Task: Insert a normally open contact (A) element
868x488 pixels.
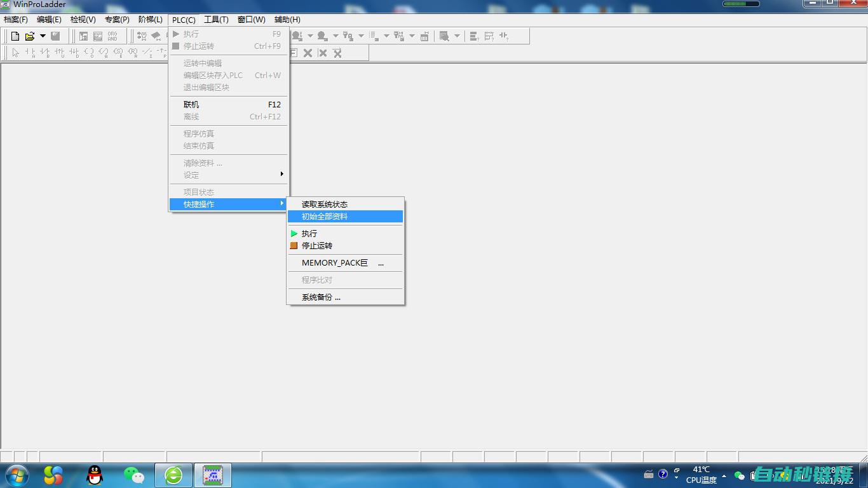Action: coord(31,53)
